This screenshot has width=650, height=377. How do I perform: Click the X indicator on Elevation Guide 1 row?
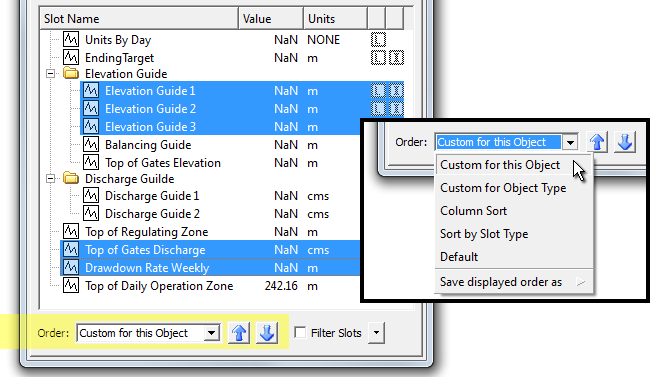[396, 90]
